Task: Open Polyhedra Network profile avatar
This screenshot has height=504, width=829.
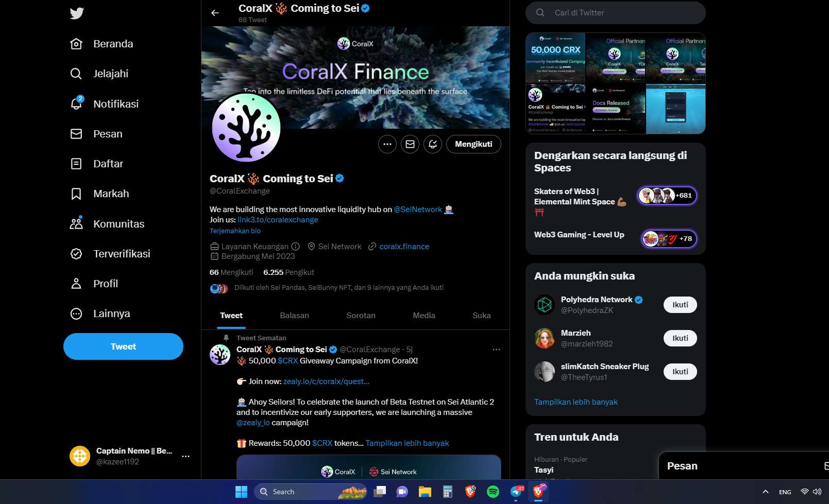Action: pyautogui.click(x=545, y=305)
